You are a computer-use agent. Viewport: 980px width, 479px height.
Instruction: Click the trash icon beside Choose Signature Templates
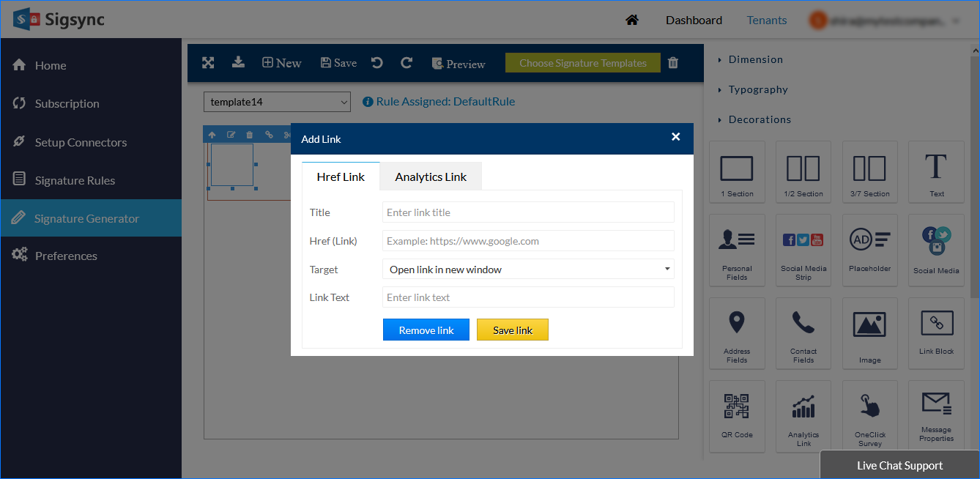tap(673, 63)
